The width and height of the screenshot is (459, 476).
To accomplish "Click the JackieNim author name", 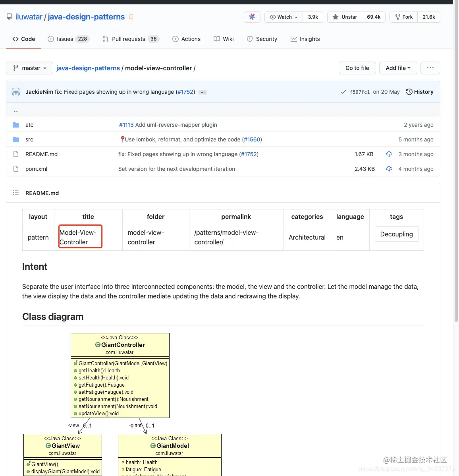I will 39,92.
